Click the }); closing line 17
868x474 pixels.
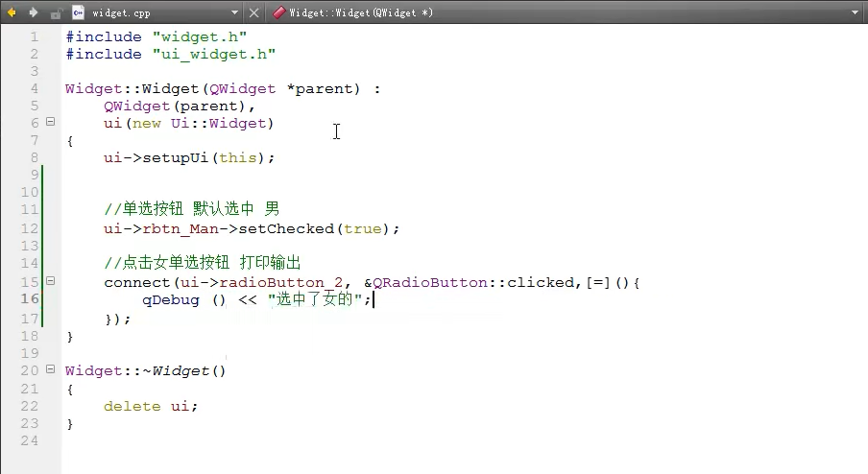click(117, 320)
